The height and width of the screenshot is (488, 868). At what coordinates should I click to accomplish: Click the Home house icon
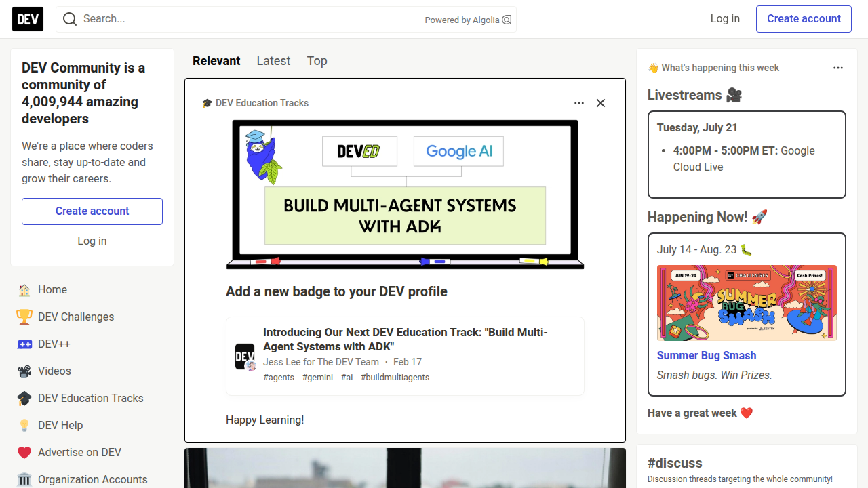pos(24,290)
